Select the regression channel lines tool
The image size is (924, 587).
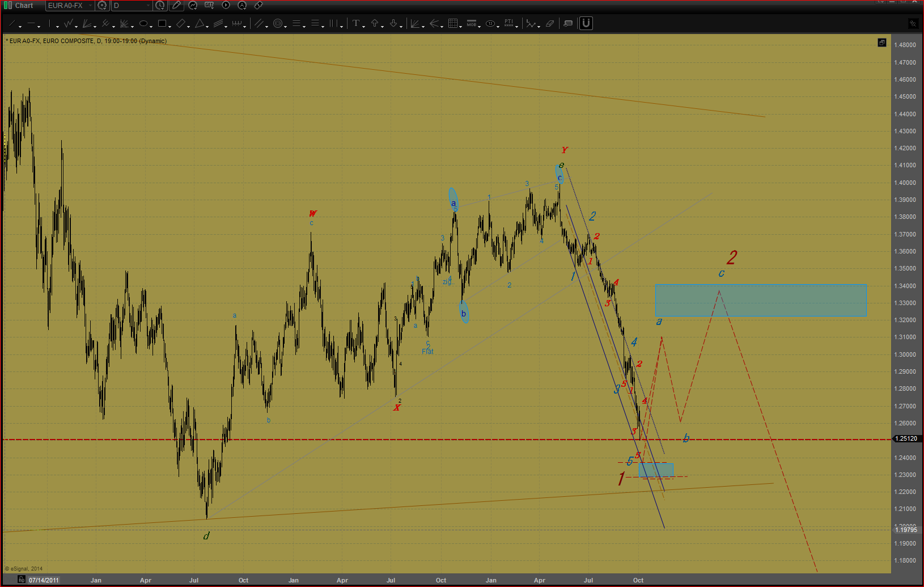(x=218, y=23)
